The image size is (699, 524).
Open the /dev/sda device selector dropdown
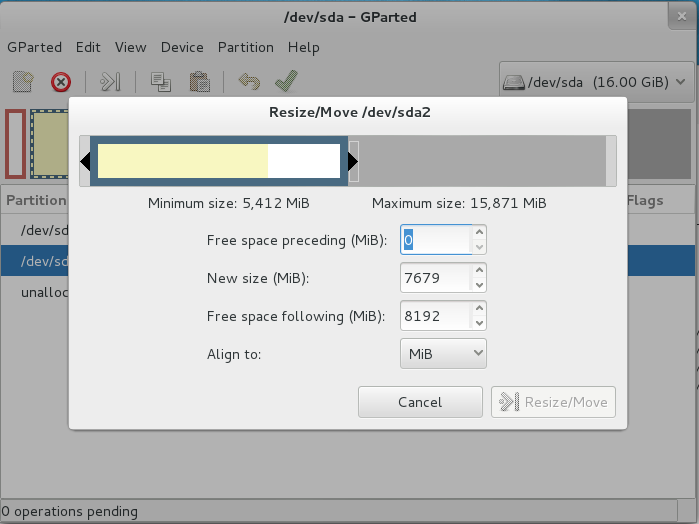[596, 82]
